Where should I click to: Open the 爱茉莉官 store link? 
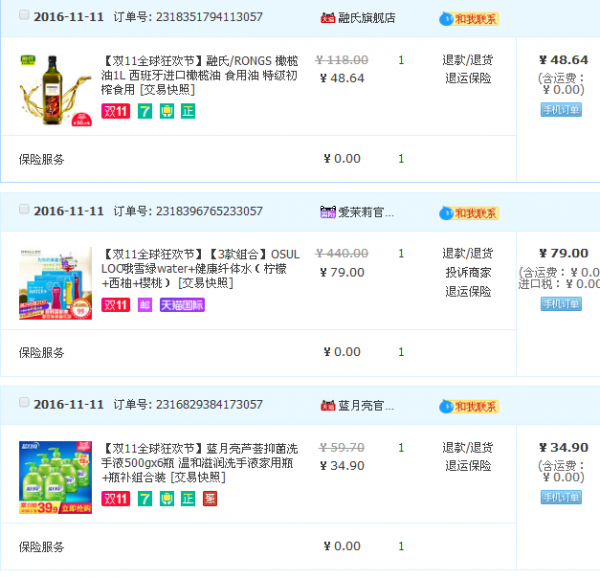click(366, 212)
